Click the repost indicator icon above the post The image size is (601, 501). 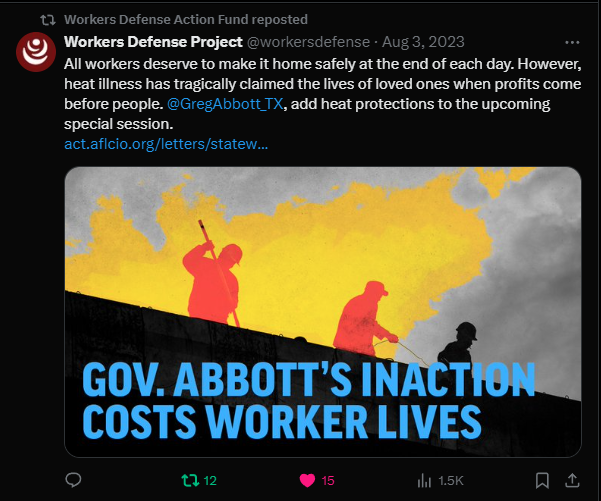coord(48,20)
